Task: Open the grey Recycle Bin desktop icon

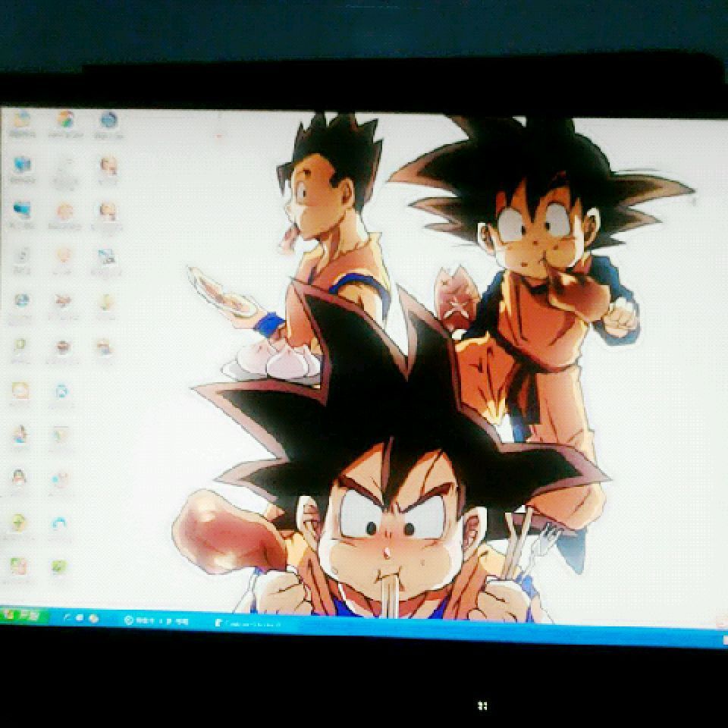Action: [22, 255]
